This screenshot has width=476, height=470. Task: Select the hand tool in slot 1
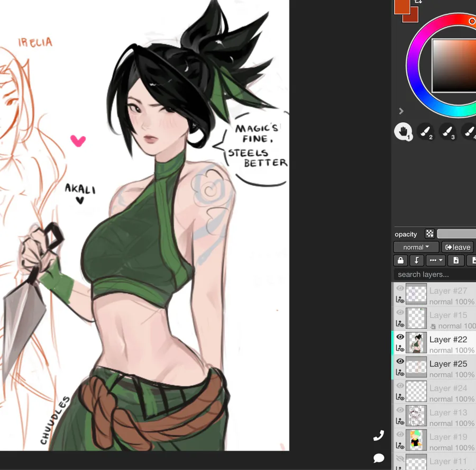403,132
